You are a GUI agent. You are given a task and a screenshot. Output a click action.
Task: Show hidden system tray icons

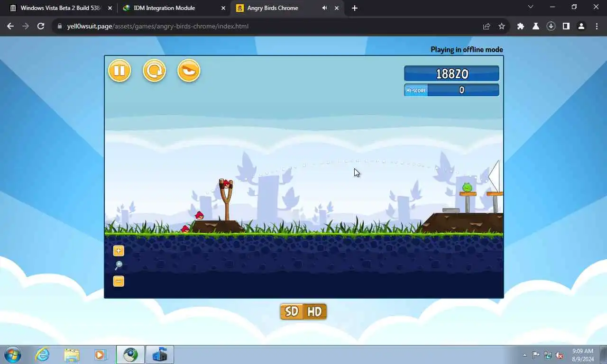click(524, 355)
